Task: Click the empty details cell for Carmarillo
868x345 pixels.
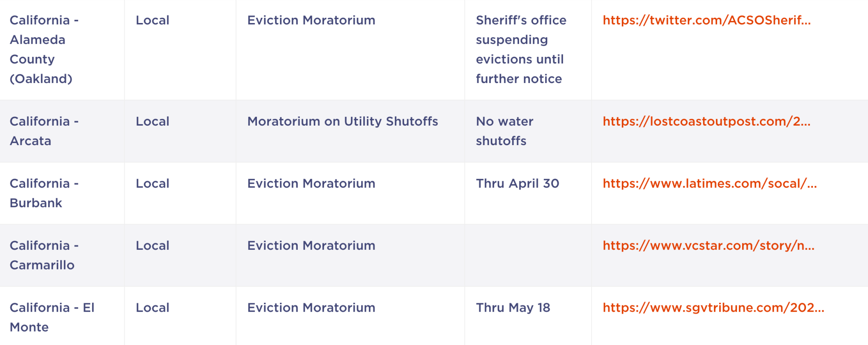Action: tap(528, 255)
